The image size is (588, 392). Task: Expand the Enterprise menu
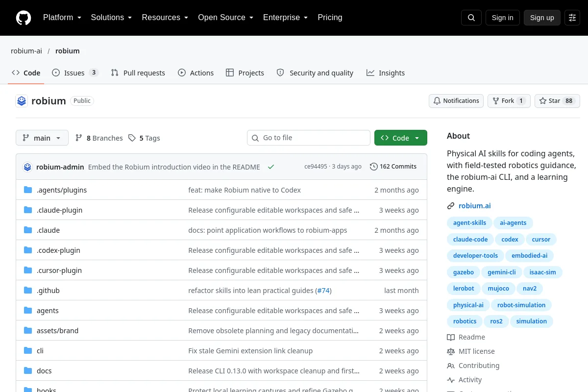tap(285, 18)
